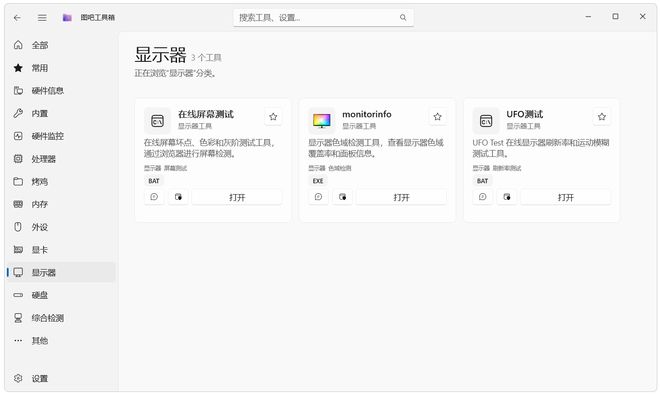Click the copy icon on 在线屏幕测试 card
This screenshot has width=660, height=396.
click(178, 197)
